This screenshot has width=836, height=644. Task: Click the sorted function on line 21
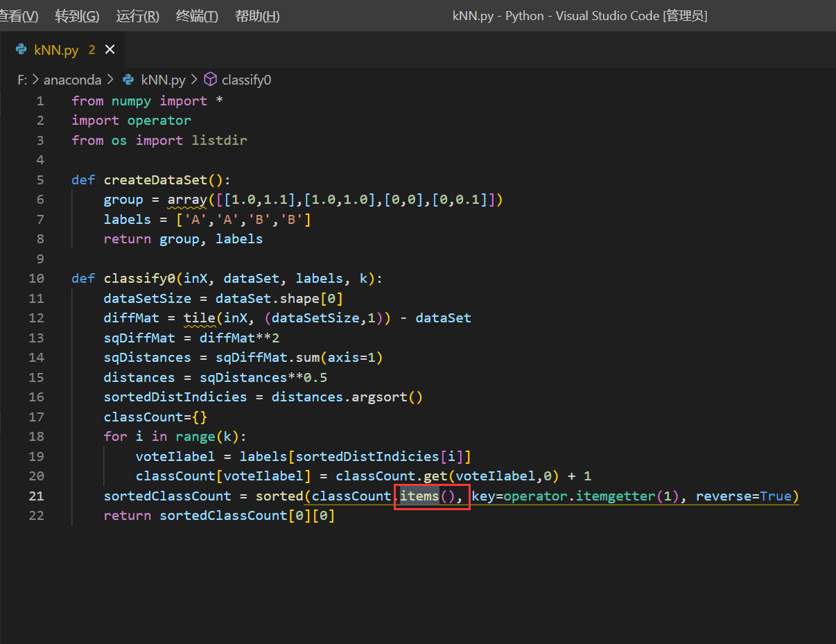[x=279, y=496]
